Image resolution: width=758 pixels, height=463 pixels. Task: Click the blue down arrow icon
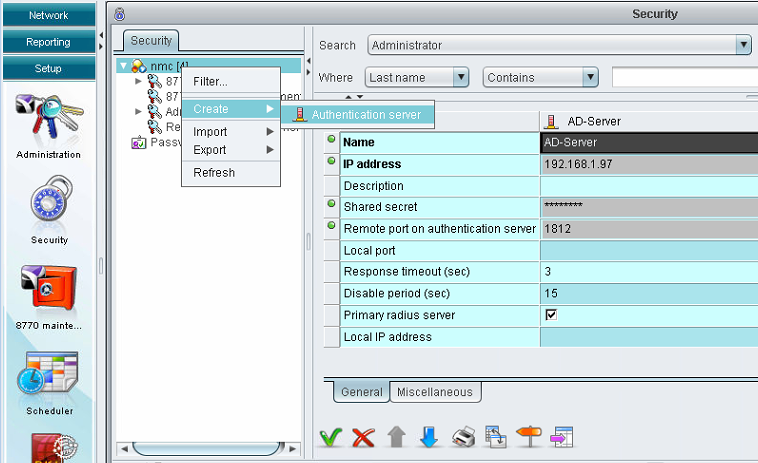(429, 437)
